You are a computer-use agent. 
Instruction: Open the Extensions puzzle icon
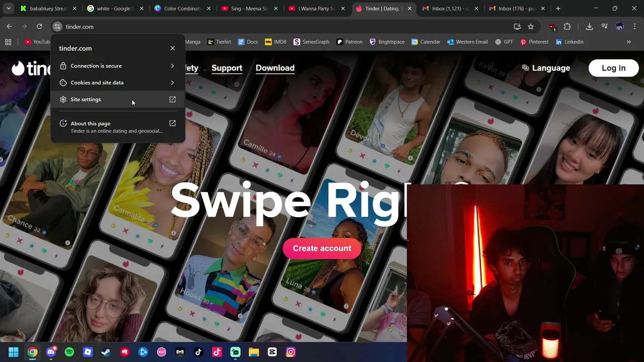568,27
